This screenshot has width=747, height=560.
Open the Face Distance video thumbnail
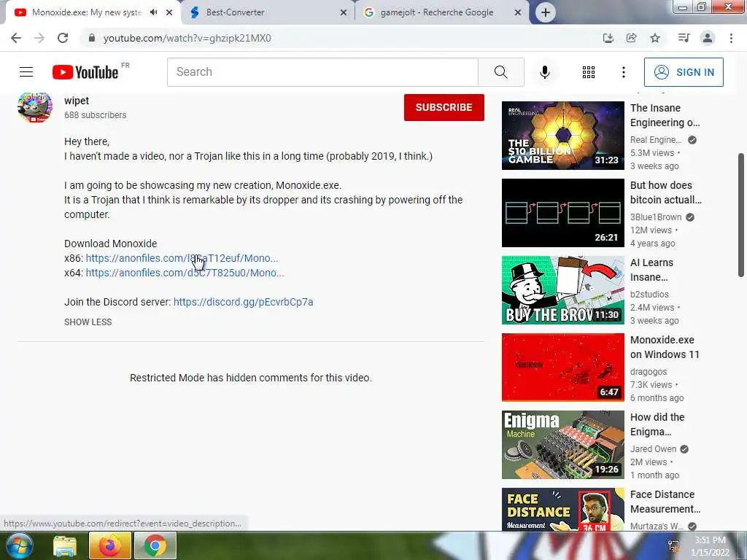pyautogui.click(x=562, y=509)
